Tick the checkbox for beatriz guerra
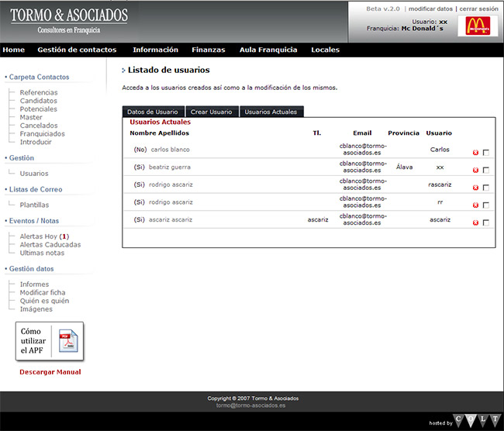The height and width of the screenshot is (431, 504). (x=486, y=170)
